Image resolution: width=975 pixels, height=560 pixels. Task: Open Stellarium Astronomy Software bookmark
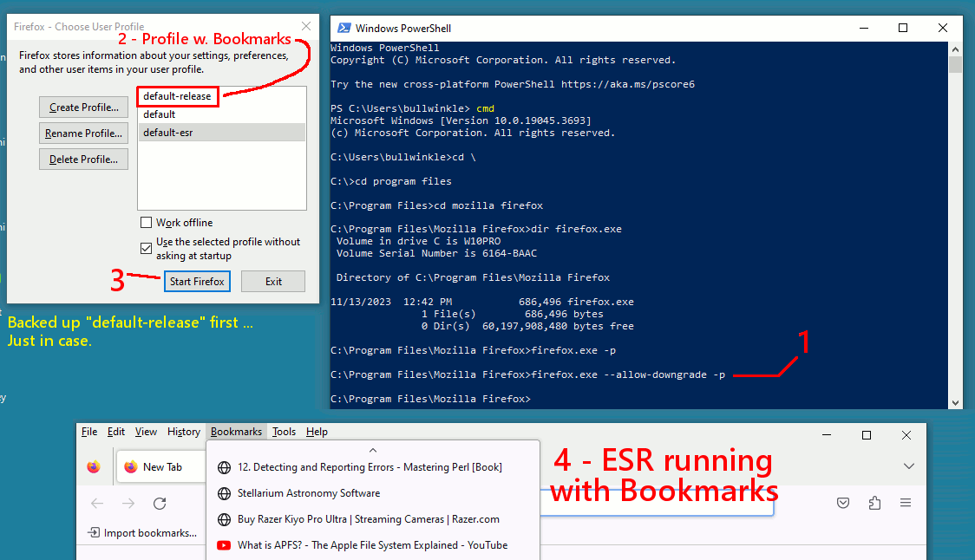[x=373, y=493]
